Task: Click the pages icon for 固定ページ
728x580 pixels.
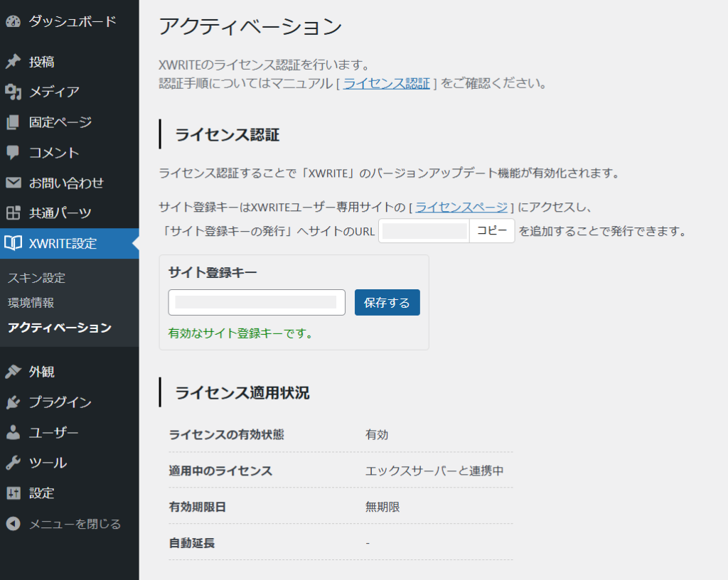Action: (x=13, y=122)
